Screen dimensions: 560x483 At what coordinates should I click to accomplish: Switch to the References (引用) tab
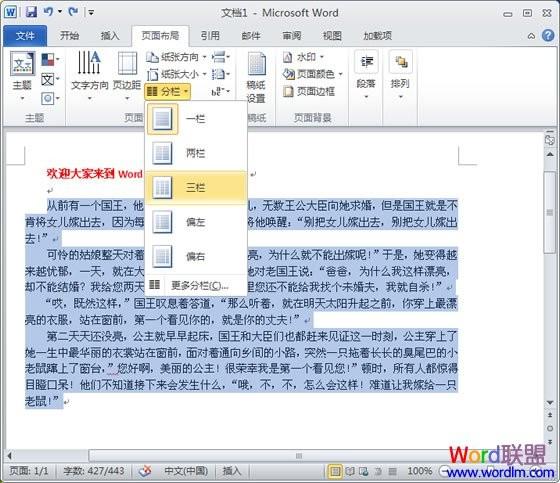pyautogui.click(x=210, y=35)
